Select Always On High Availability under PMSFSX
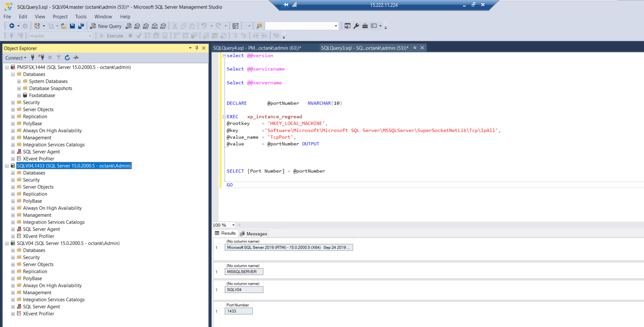Image resolution: width=644 pixels, height=327 pixels. (x=52, y=131)
